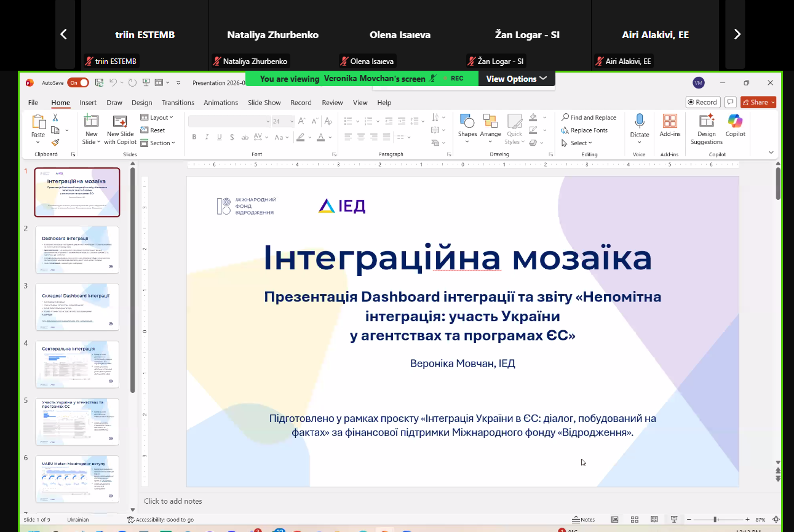Toggle Bold text formatting
The image size is (794, 532).
(194, 137)
